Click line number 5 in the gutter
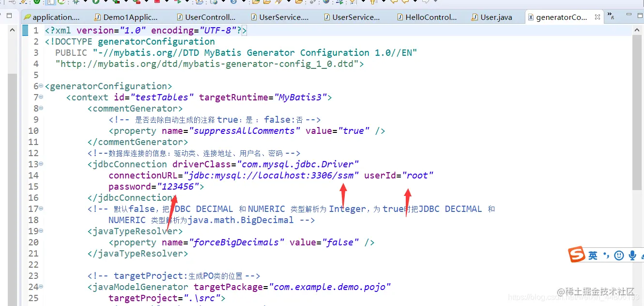This screenshot has width=644, height=306. point(36,75)
